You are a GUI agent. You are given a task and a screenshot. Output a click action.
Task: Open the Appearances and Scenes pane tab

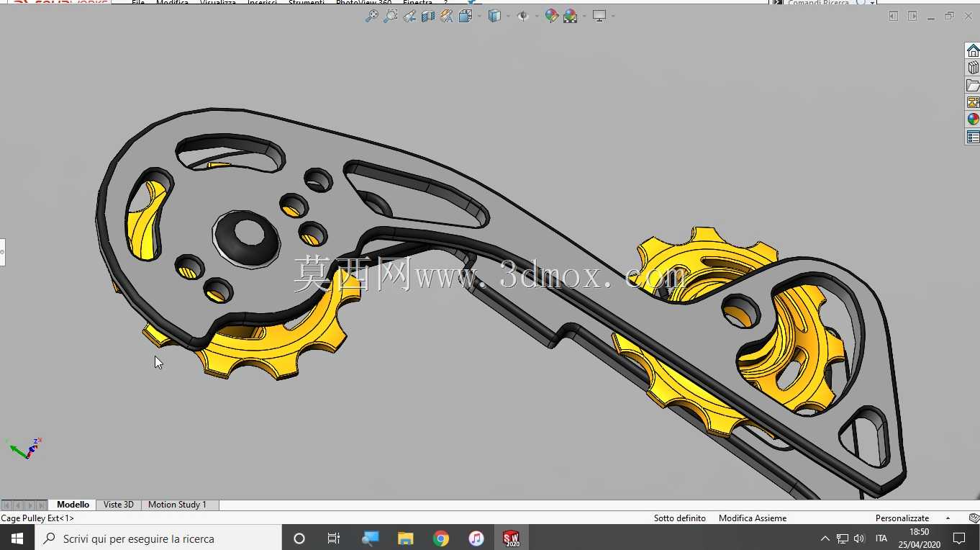[x=973, y=120]
